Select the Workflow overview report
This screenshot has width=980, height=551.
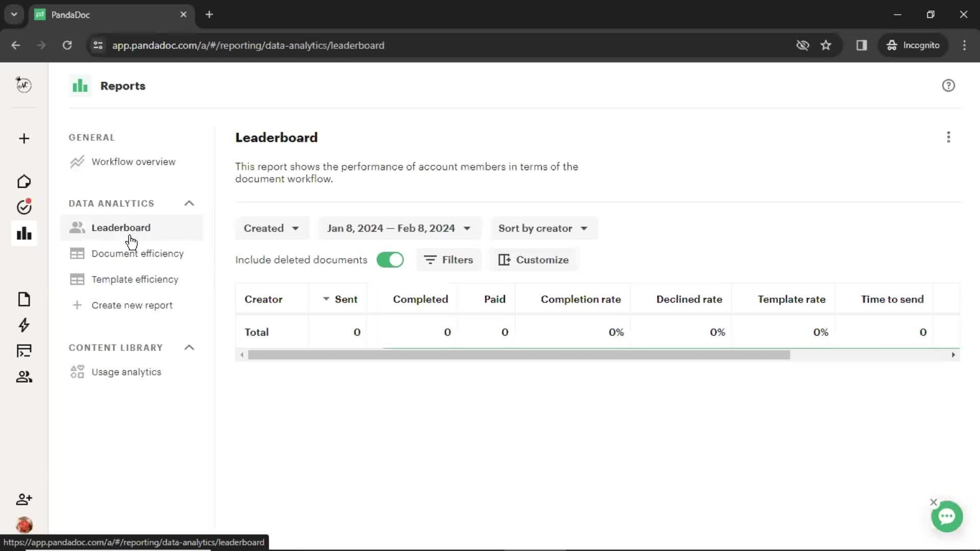click(x=133, y=162)
